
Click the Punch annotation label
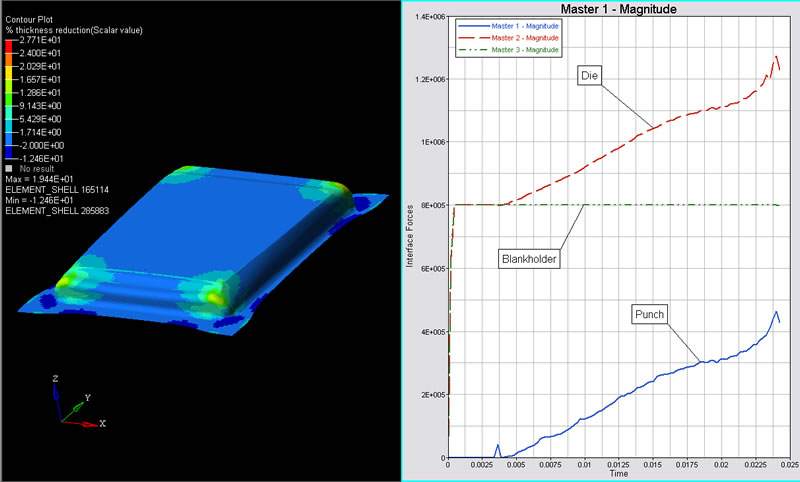click(x=648, y=315)
